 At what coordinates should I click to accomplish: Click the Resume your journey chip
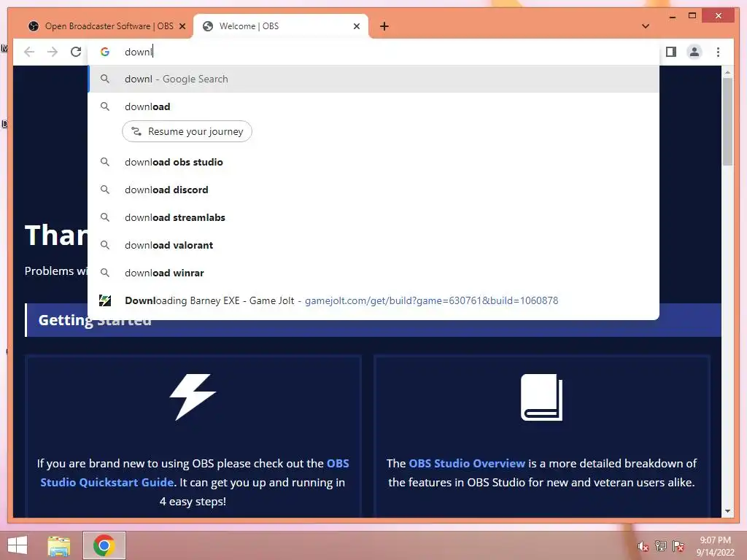pos(187,131)
